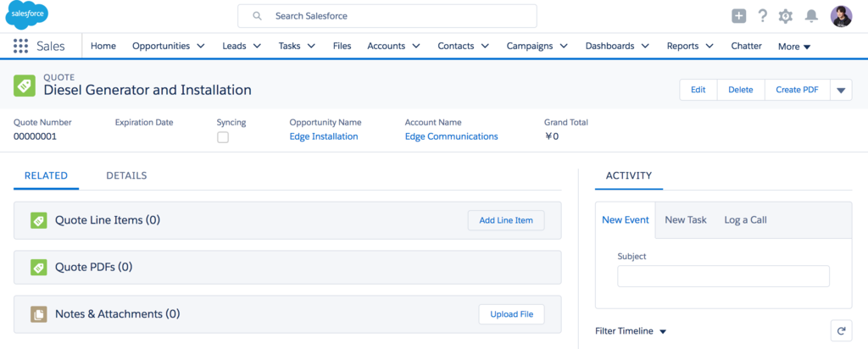This screenshot has height=349, width=868.
Task: Open the Chatter tab
Action: coord(746,46)
